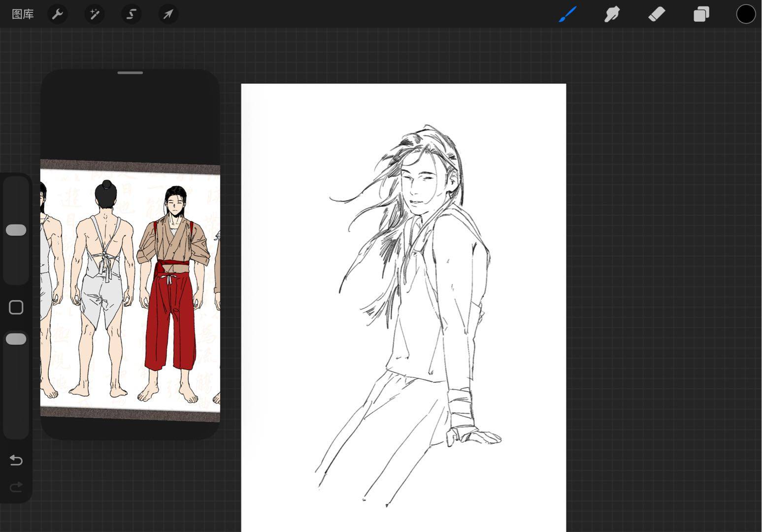Tap the square Modify button in sidebar
This screenshot has width=762, height=532.
point(16,307)
